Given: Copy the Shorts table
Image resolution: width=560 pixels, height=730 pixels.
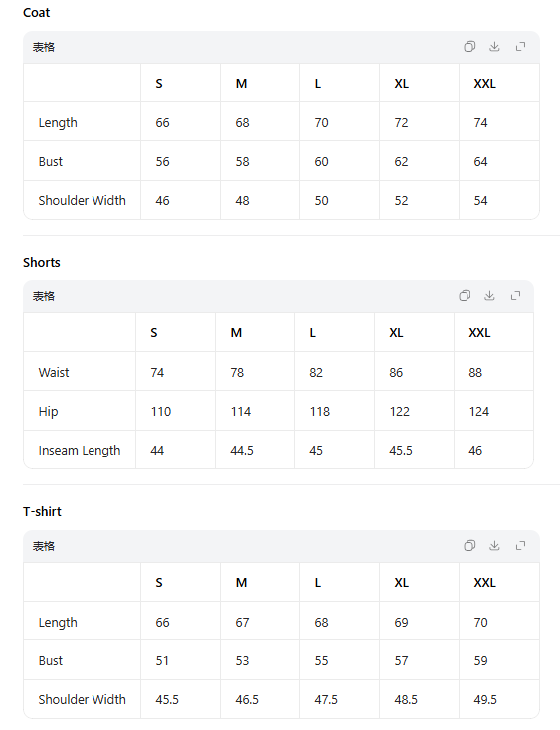Looking at the screenshot, I should [465, 296].
